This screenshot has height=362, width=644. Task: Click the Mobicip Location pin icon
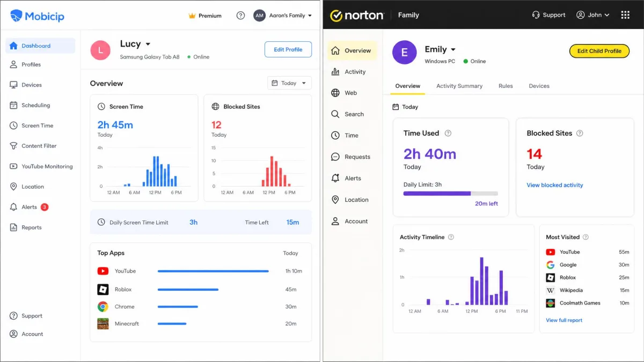click(x=13, y=187)
